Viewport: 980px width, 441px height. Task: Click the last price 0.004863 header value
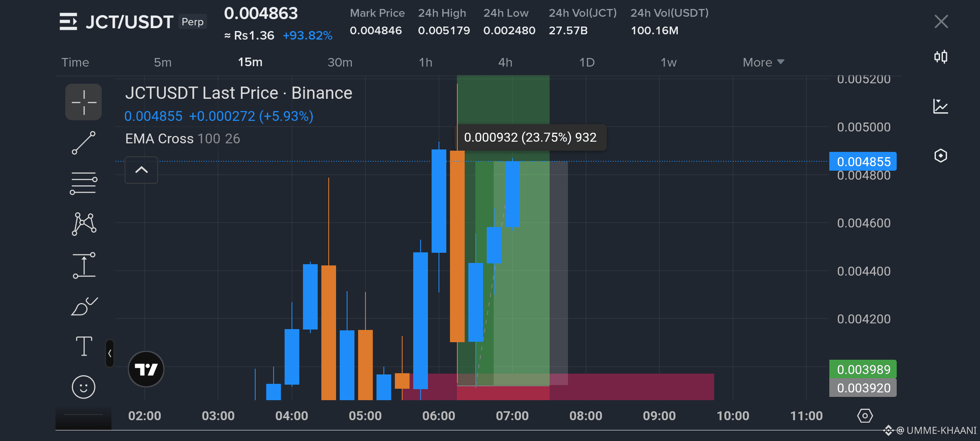coord(261,13)
